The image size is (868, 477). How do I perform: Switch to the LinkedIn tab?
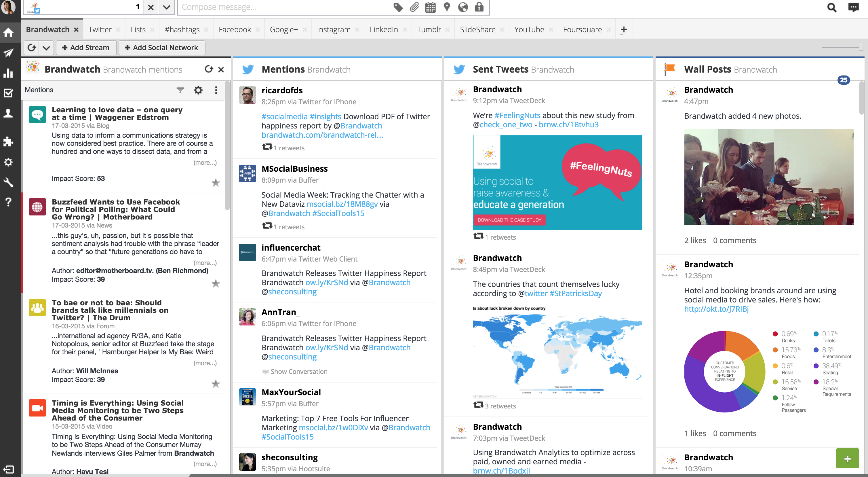coord(383,30)
